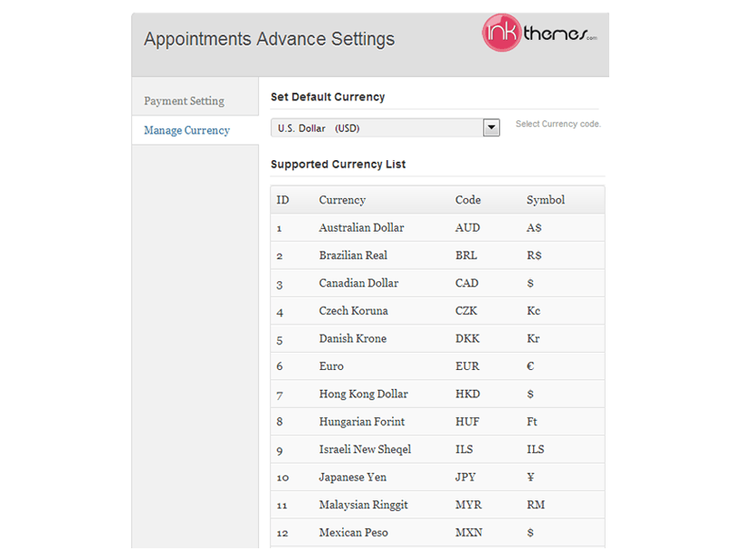Open the default currency dropdown

tap(385, 128)
